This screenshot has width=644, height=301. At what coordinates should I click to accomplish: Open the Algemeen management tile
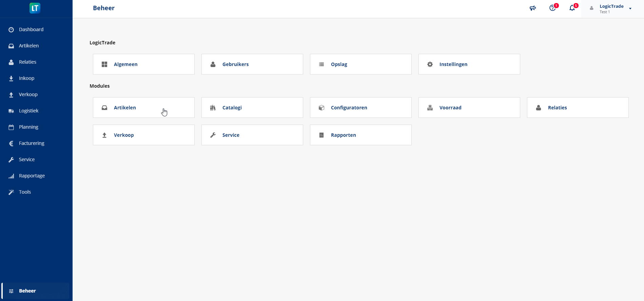pyautogui.click(x=144, y=64)
